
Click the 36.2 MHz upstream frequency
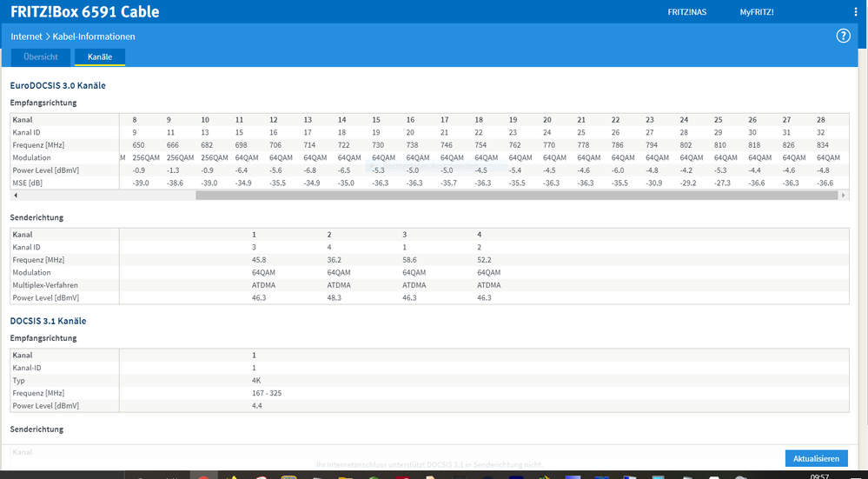tap(334, 260)
